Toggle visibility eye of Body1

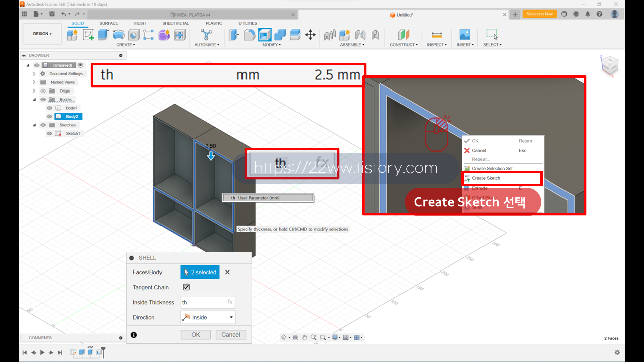pos(49,108)
